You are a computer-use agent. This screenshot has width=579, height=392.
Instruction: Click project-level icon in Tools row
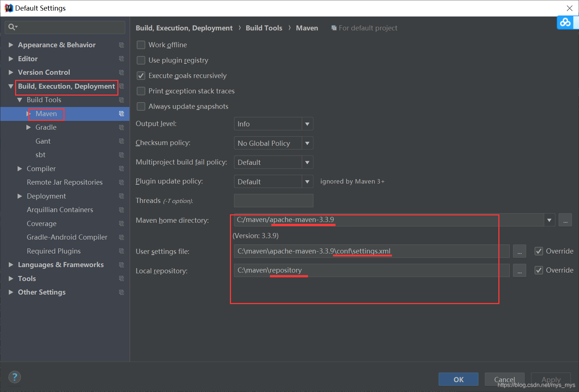(x=122, y=278)
